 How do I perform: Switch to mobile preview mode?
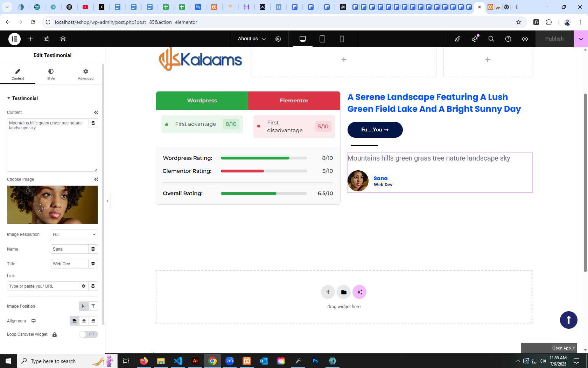point(342,39)
